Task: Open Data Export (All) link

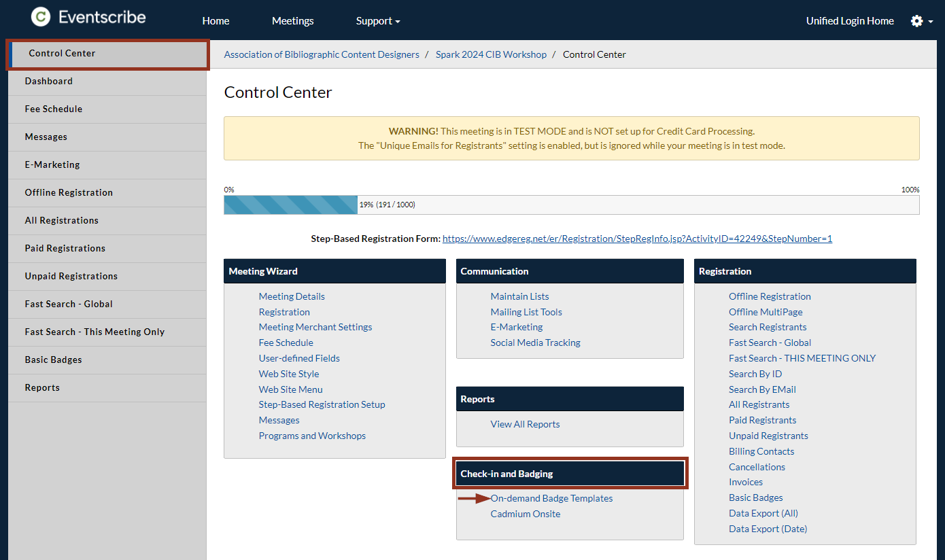Action: pyautogui.click(x=763, y=513)
